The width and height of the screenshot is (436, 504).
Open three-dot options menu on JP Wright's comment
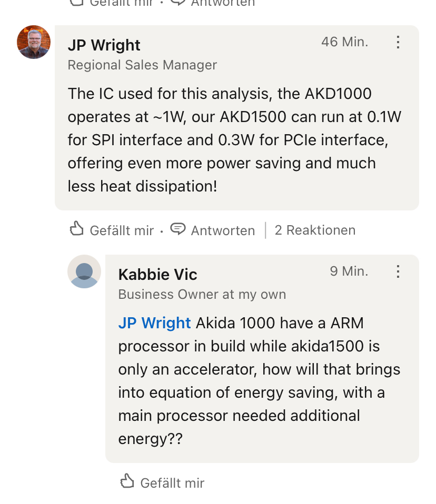[x=398, y=42]
